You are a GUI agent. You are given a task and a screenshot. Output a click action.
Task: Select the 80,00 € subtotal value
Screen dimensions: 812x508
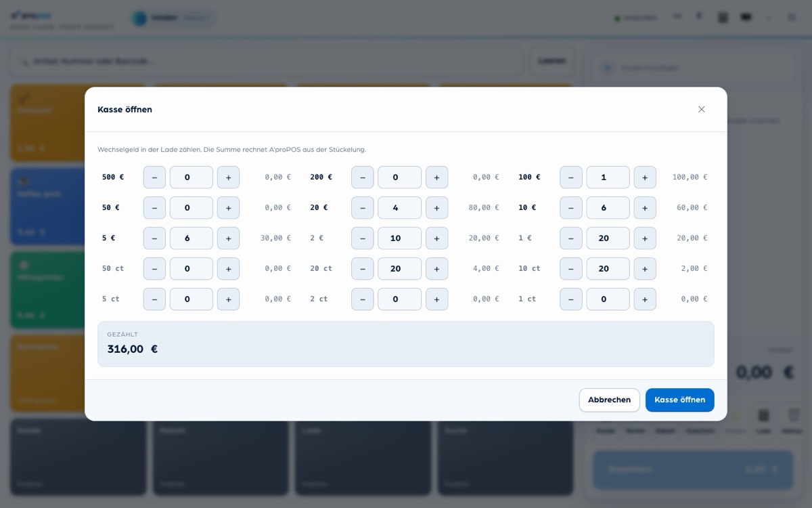(x=484, y=208)
